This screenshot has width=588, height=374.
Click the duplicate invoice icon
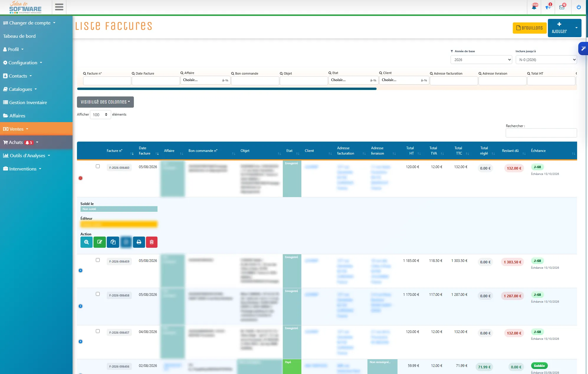click(113, 242)
